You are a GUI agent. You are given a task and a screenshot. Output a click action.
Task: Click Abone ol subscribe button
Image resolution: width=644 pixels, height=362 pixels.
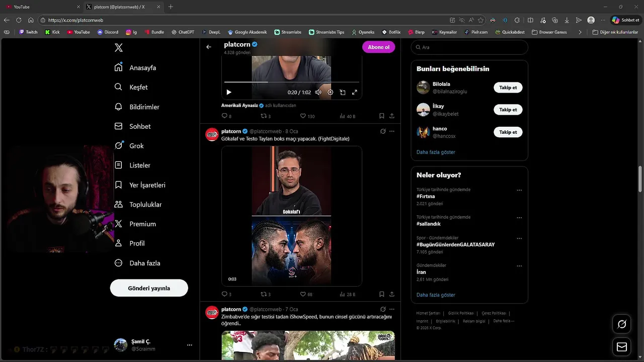coord(378,47)
